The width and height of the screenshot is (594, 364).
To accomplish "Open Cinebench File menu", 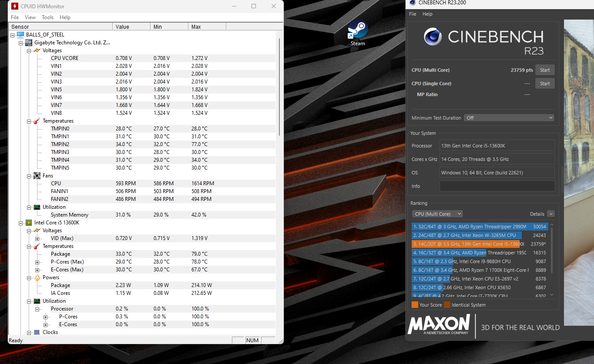I will pyautogui.click(x=413, y=14).
